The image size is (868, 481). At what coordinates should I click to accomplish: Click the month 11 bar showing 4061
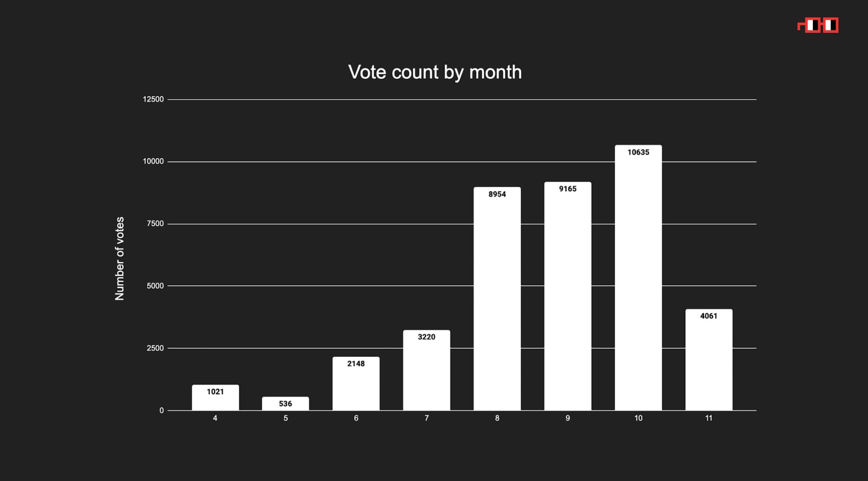coord(708,360)
